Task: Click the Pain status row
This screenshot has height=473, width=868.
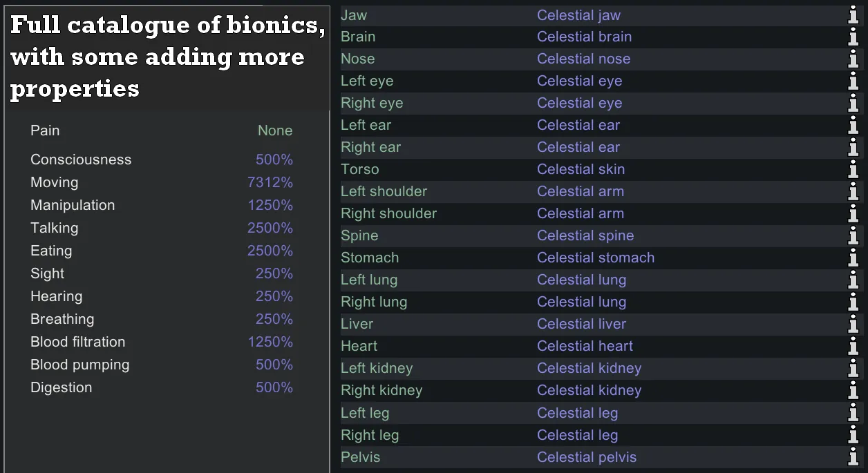Action: click(x=161, y=131)
